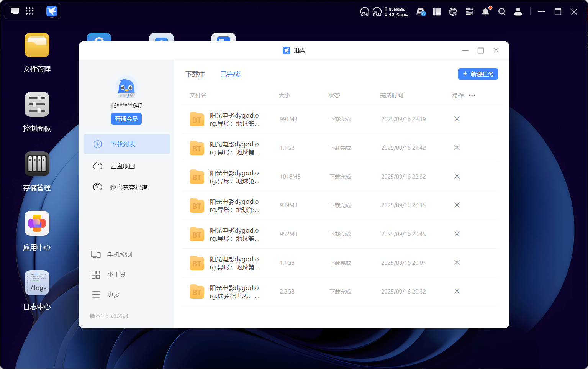
Task: Click the 开通会员 button
Action: pyautogui.click(x=126, y=119)
